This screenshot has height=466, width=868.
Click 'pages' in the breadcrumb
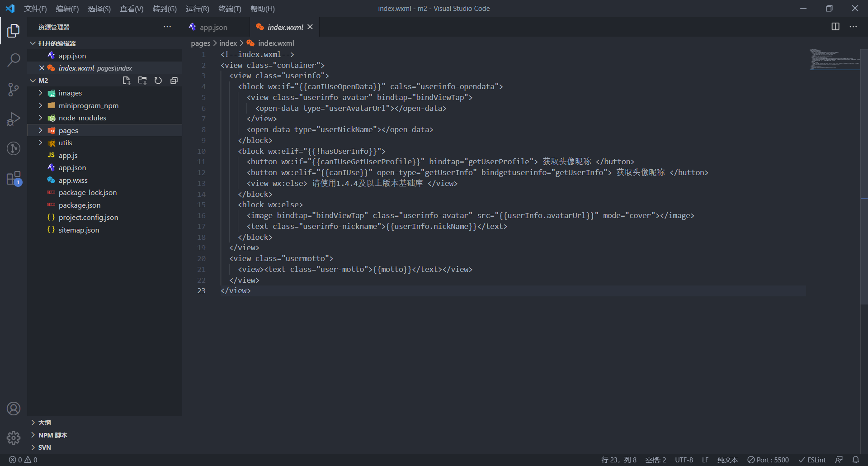pyautogui.click(x=201, y=43)
